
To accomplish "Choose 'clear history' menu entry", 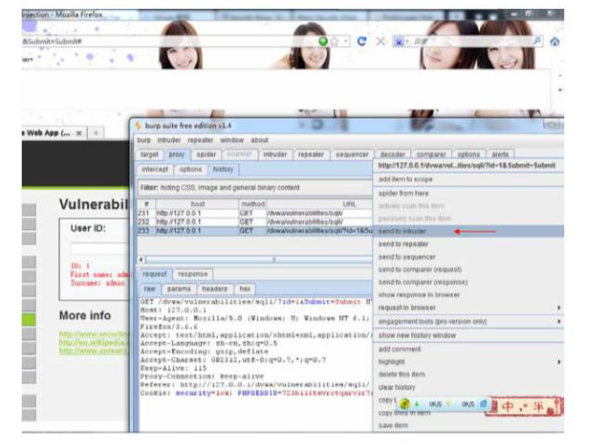I will tap(468, 387).
